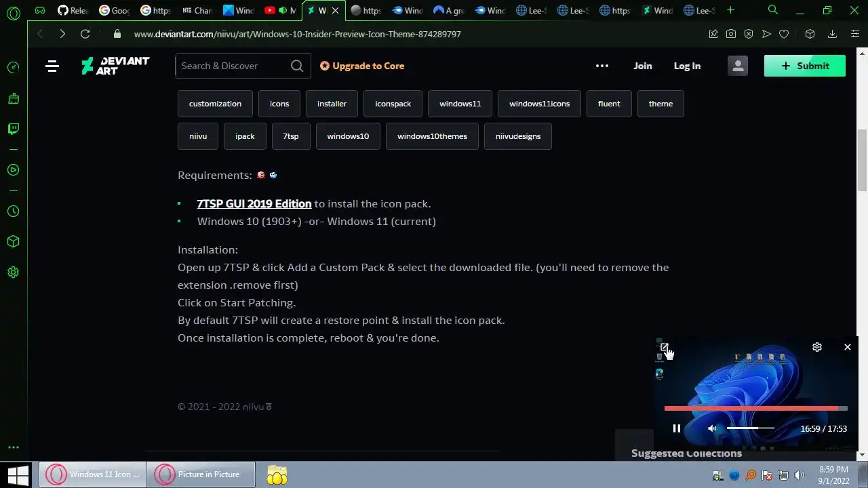
Task: Open DeviantArt hamburger menu
Action: pos(52,66)
